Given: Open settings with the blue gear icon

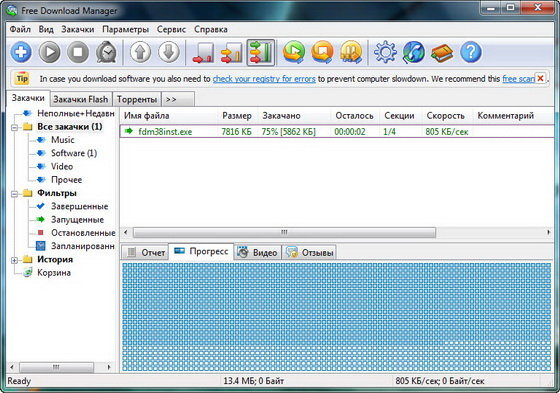Looking at the screenshot, I should [385, 53].
